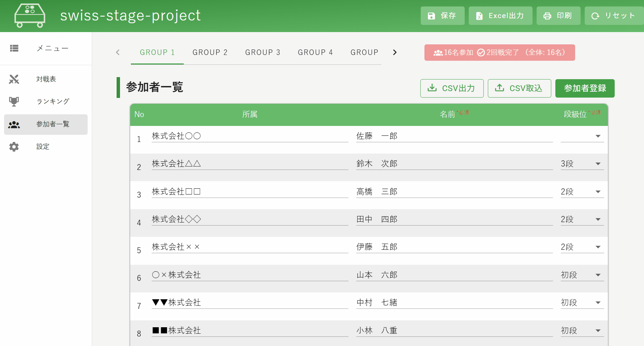Open the crossed swords match table icon
The height and width of the screenshot is (346, 644).
point(14,79)
